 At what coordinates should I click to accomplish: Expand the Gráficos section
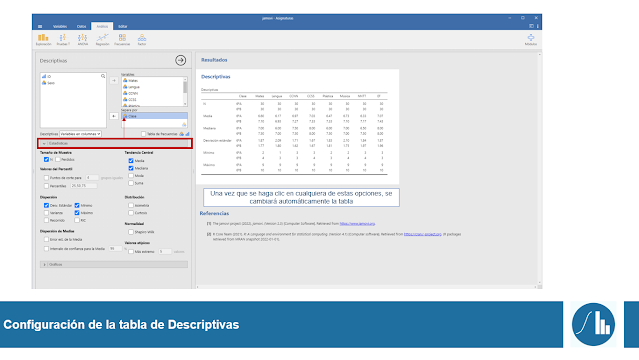114,265
